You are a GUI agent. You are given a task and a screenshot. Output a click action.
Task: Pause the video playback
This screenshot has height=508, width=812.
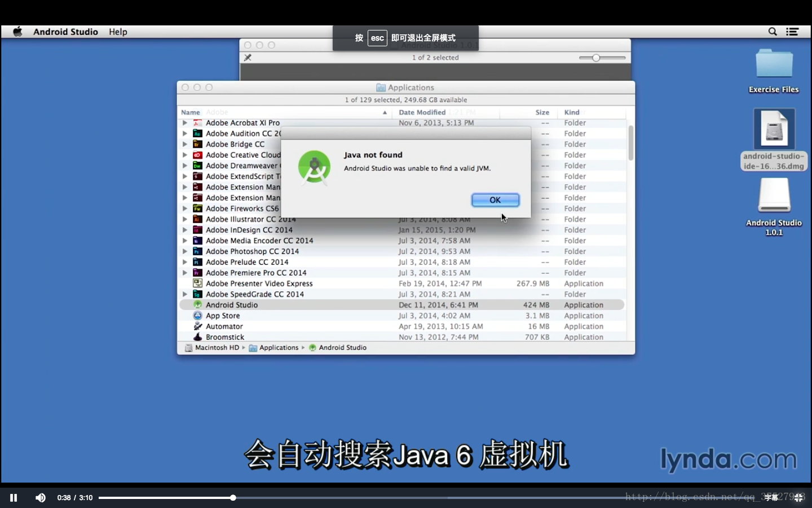coord(14,497)
